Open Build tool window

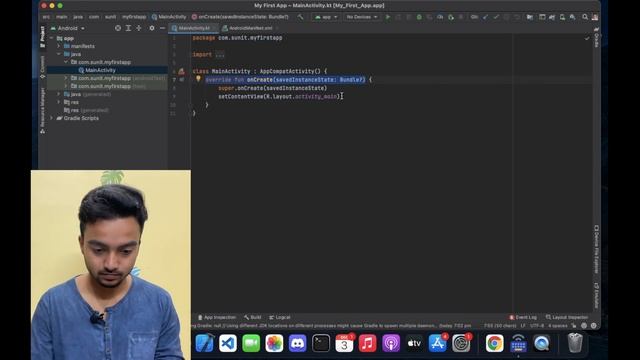coord(253,317)
